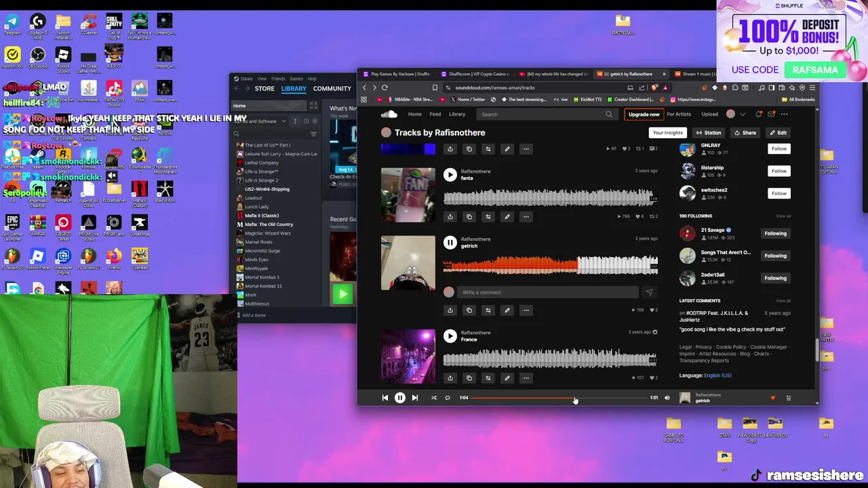
Task: Open the LIBRARY tab in Steam
Action: [294, 89]
